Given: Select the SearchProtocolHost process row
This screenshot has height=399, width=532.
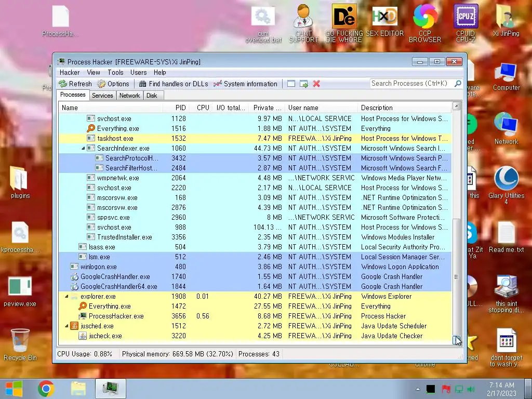Looking at the screenshot, I should 255,158.
